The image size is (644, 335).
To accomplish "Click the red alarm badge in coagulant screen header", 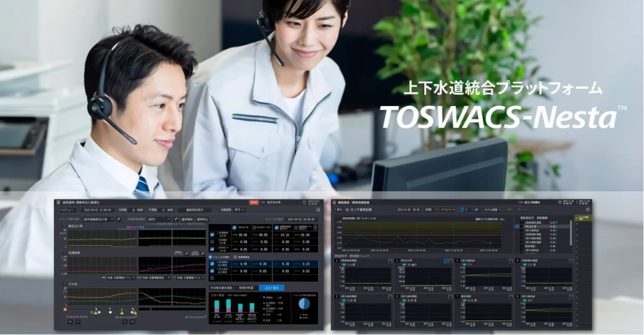I will tap(254, 202).
